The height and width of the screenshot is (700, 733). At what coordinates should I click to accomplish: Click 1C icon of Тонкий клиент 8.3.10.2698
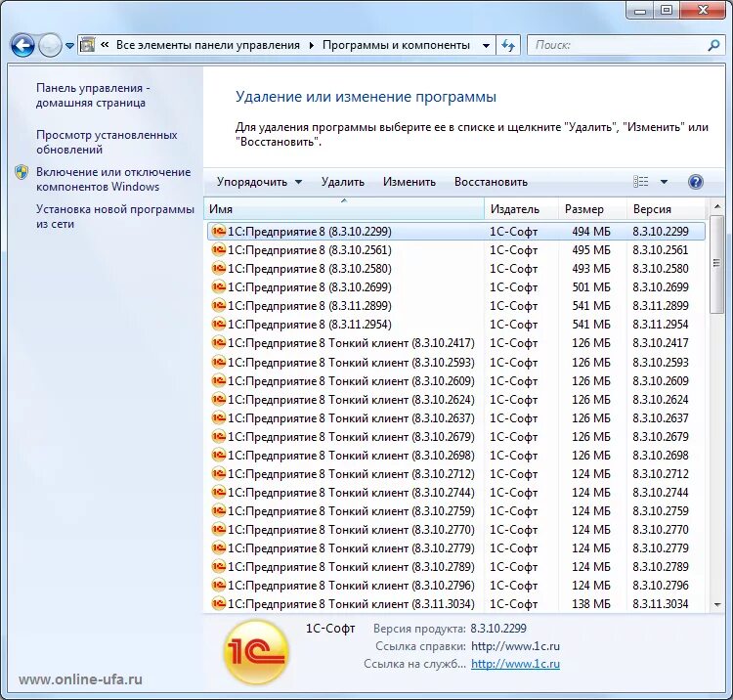click(218, 455)
